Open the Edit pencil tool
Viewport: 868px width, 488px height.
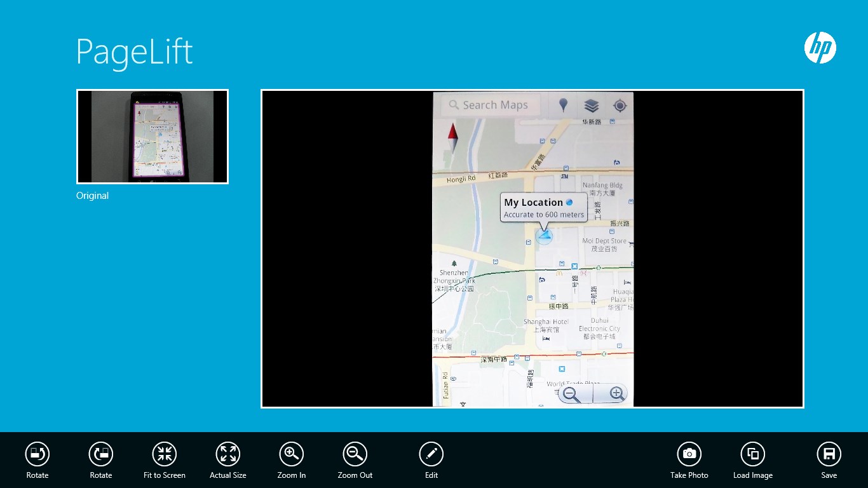(x=431, y=454)
